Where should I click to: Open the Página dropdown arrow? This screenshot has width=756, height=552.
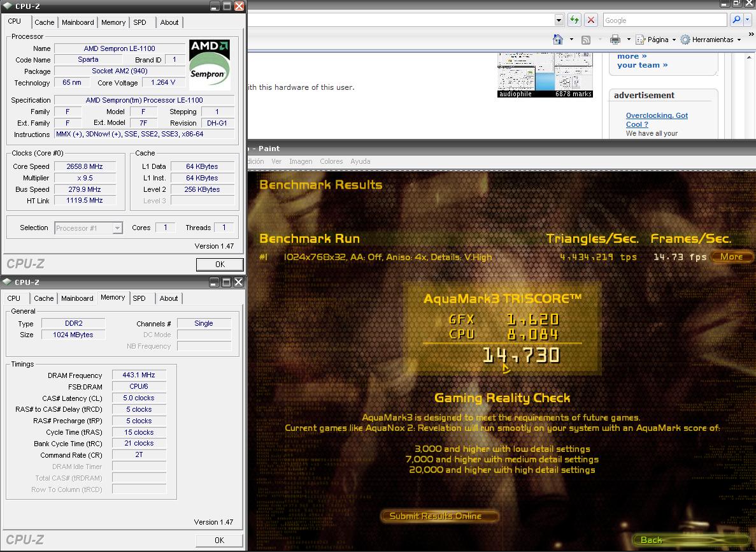point(674,40)
